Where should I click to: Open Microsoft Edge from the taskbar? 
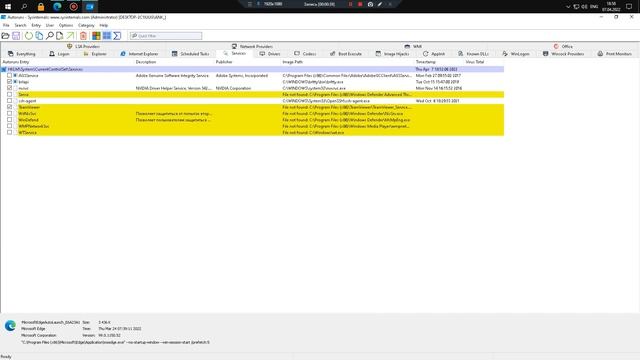57,6
